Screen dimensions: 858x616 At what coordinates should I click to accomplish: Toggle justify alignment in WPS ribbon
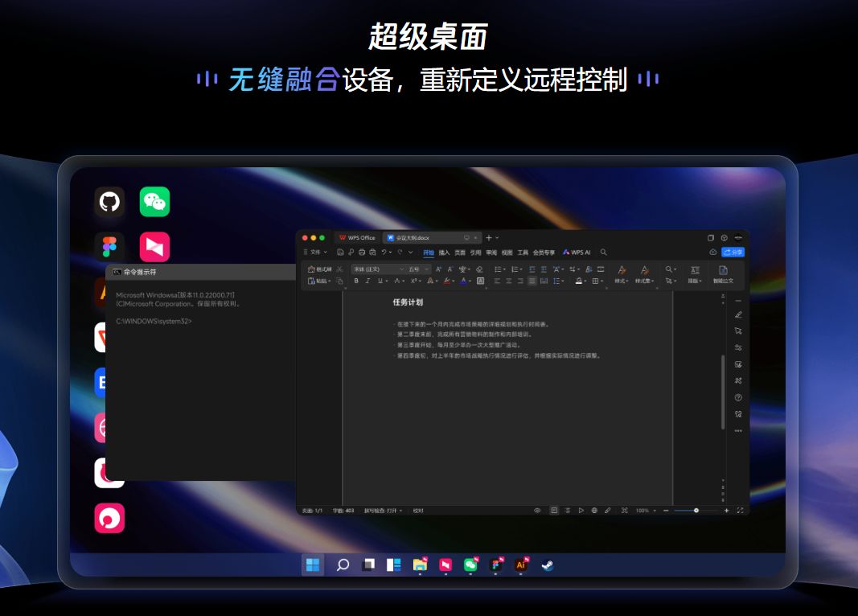532,281
